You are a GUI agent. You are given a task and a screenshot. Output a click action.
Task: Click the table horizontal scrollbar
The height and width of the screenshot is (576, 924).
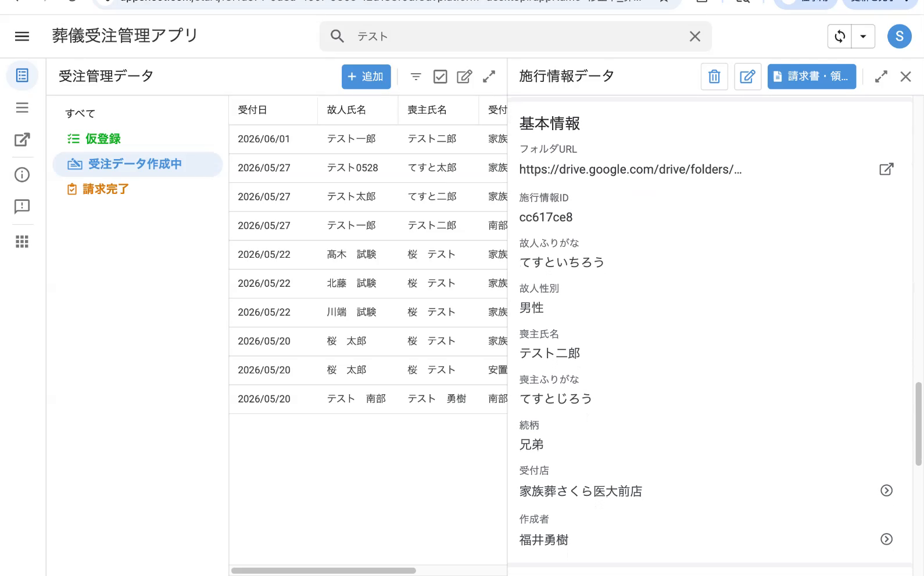[324, 570]
